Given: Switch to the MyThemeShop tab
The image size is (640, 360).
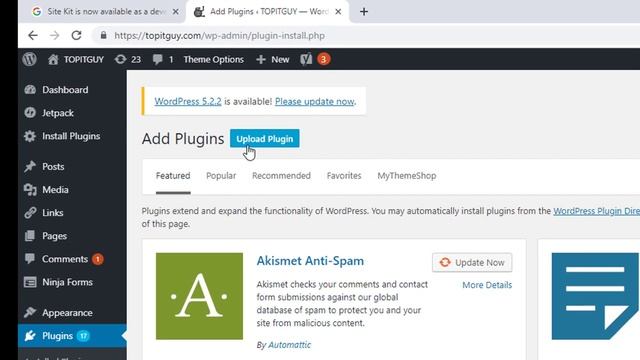Looking at the screenshot, I should (x=407, y=176).
